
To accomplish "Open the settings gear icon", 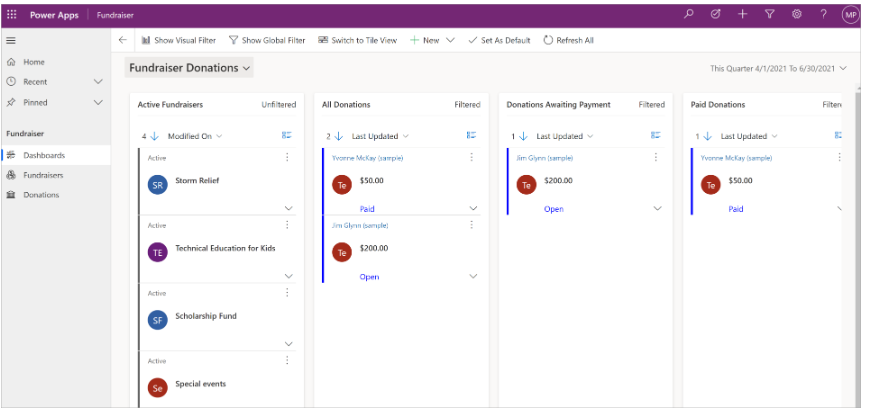I will (797, 15).
